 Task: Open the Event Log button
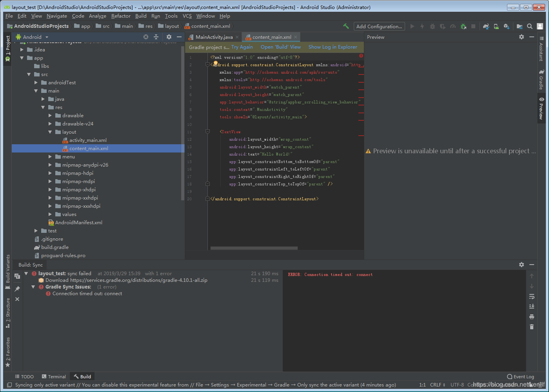[x=520, y=377]
